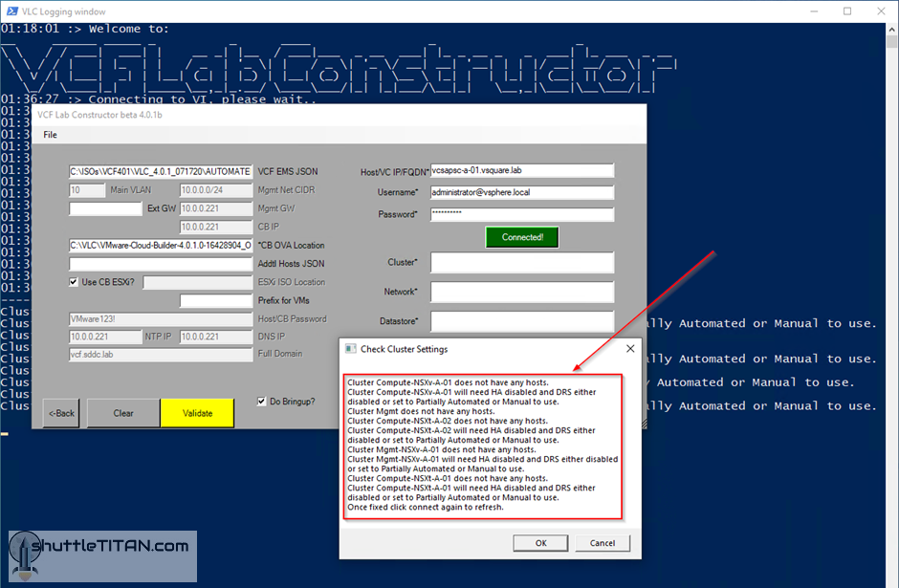Image resolution: width=899 pixels, height=588 pixels.
Task: Open the File menu
Action: [x=51, y=135]
